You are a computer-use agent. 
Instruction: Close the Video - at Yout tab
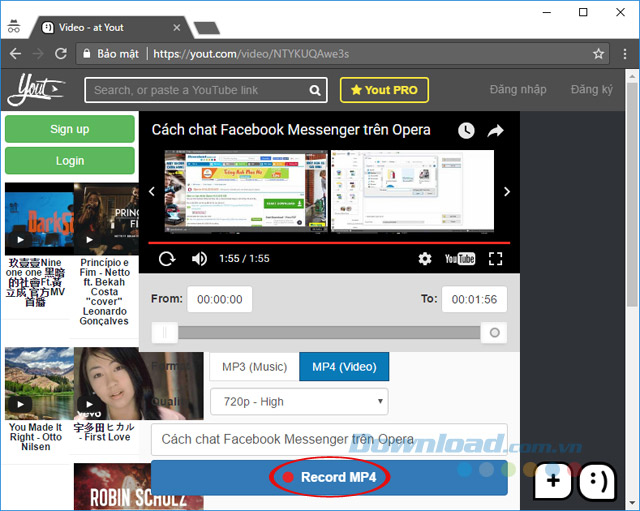(x=177, y=28)
